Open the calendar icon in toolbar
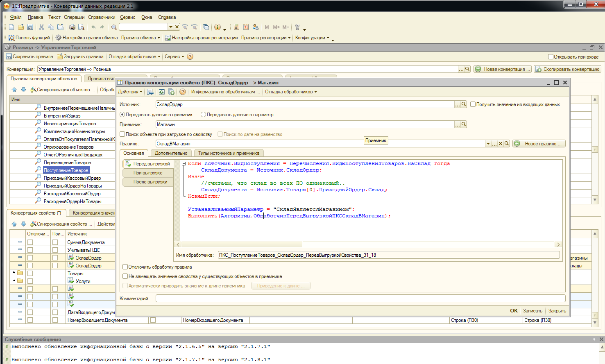This screenshot has width=605, height=364. coord(246,27)
